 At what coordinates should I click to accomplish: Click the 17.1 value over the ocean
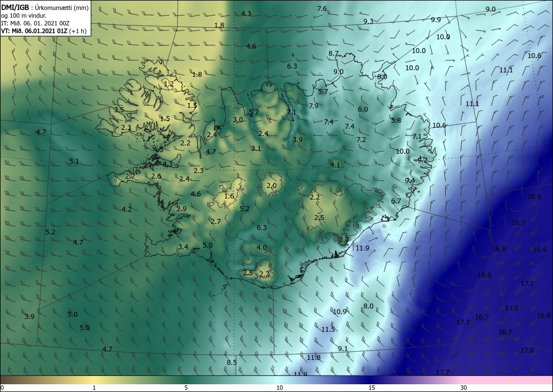pyautogui.click(x=527, y=284)
